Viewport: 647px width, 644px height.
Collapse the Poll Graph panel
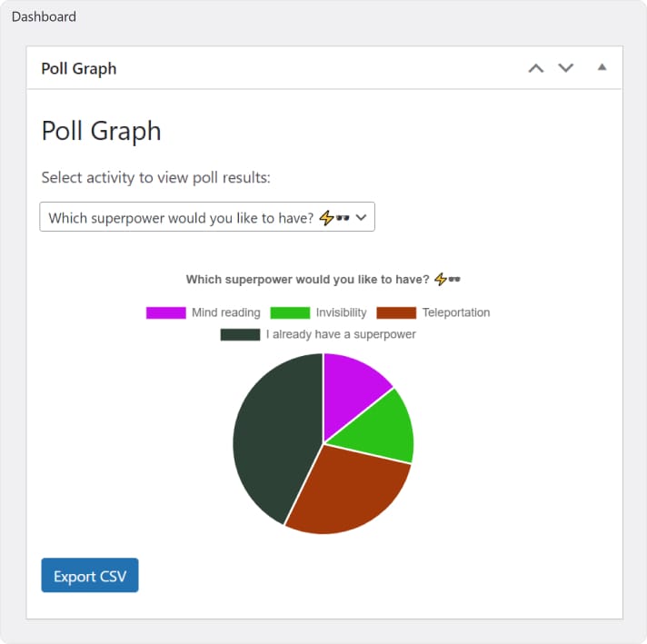coord(602,67)
